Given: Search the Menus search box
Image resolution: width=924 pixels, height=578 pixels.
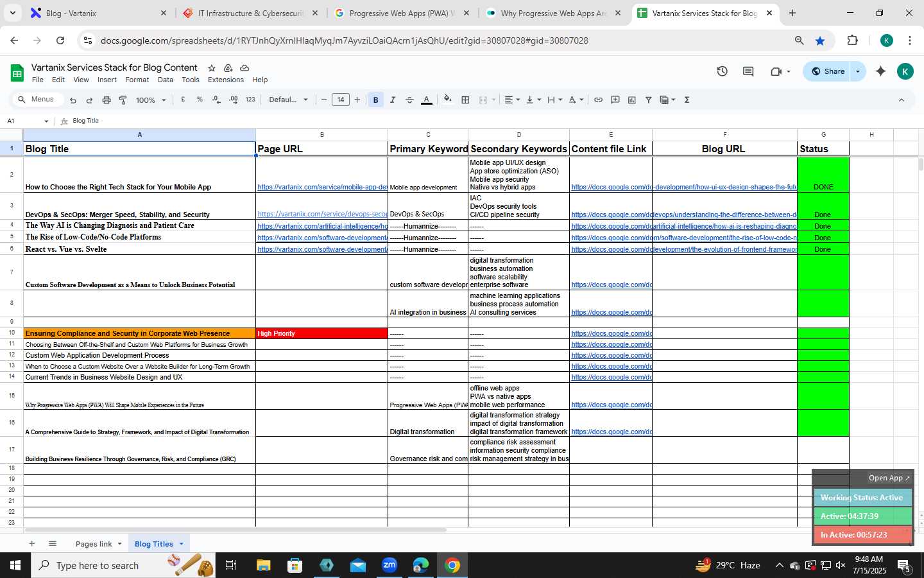Looking at the screenshot, I should coord(38,100).
